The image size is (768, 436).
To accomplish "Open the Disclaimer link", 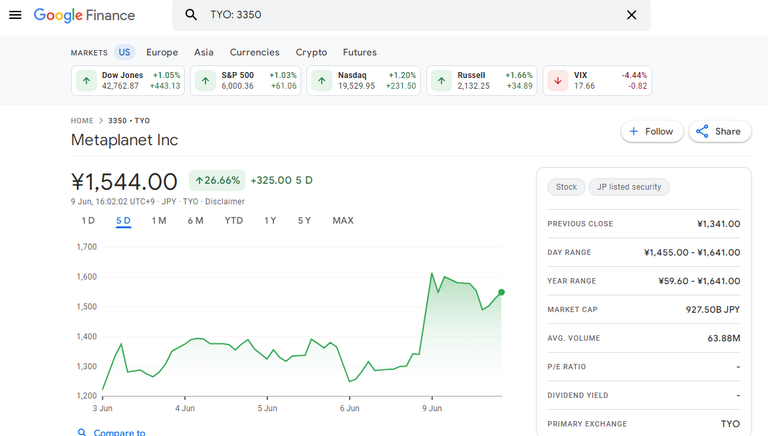I will [225, 201].
